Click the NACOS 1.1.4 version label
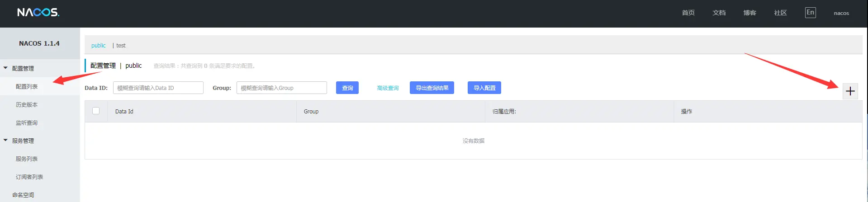 pyautogui.click(x=39, y=43)
